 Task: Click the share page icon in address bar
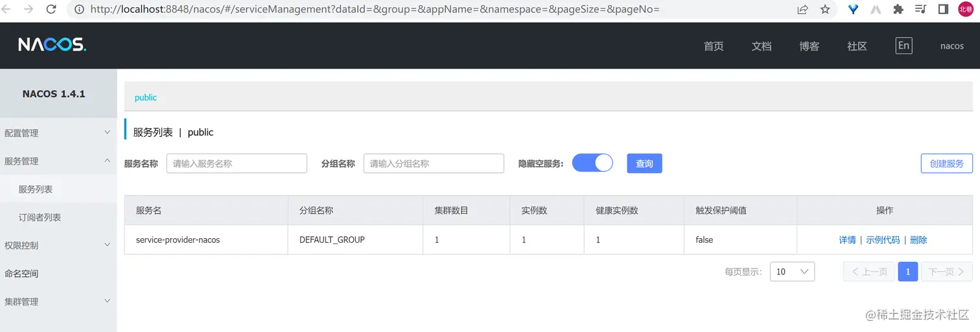coord(802,9)
